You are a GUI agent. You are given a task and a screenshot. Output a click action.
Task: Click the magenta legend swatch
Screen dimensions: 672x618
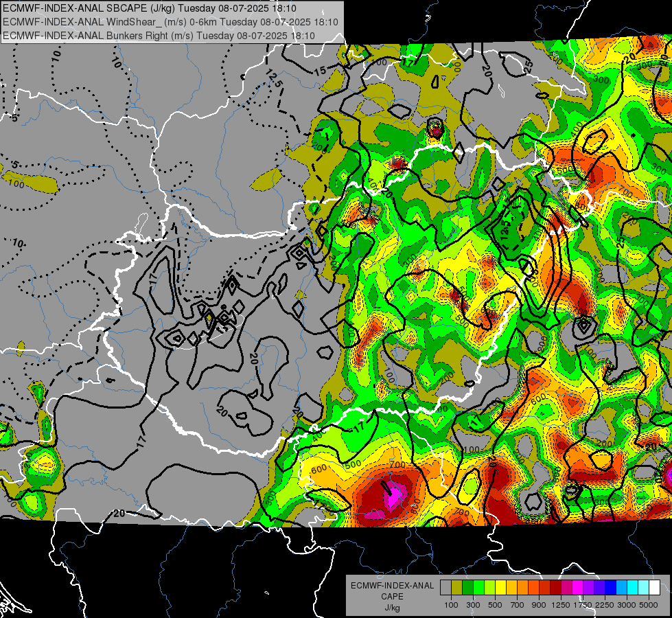pos(578,587)
